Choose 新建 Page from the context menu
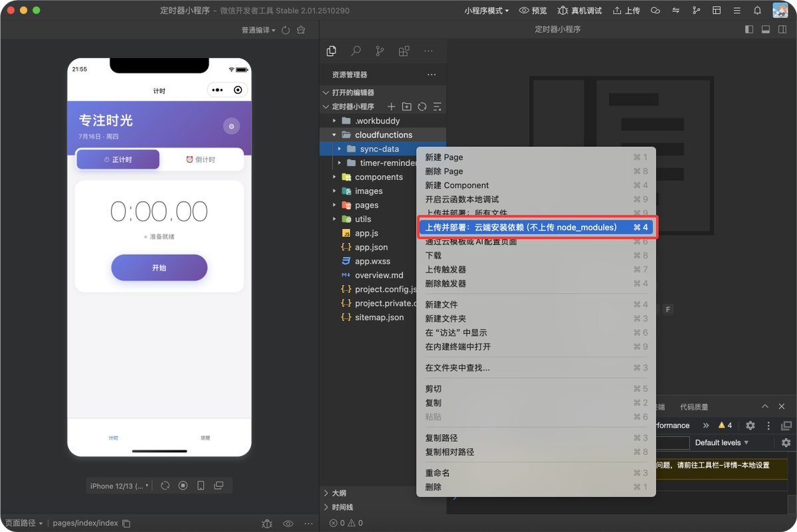 536,157
